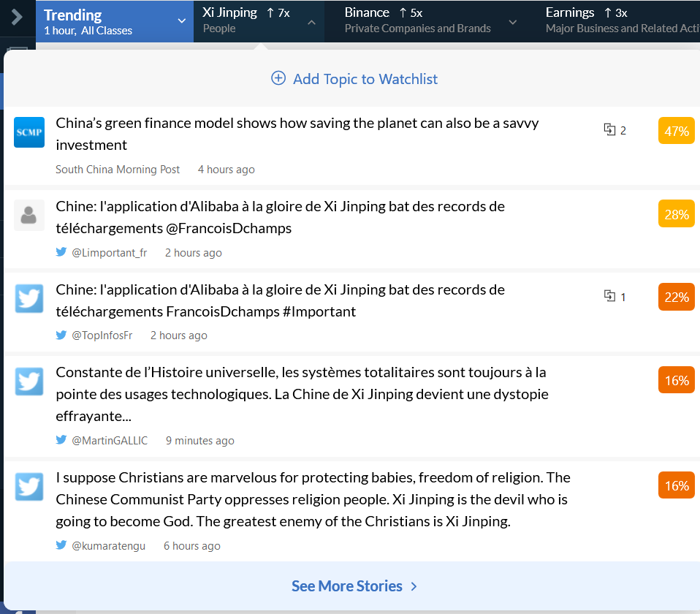This screenshot has height=614, width=700.
Task: Open the SCMP source logo thumbnail
Action: pyautogui.click(x=29, y=132)
